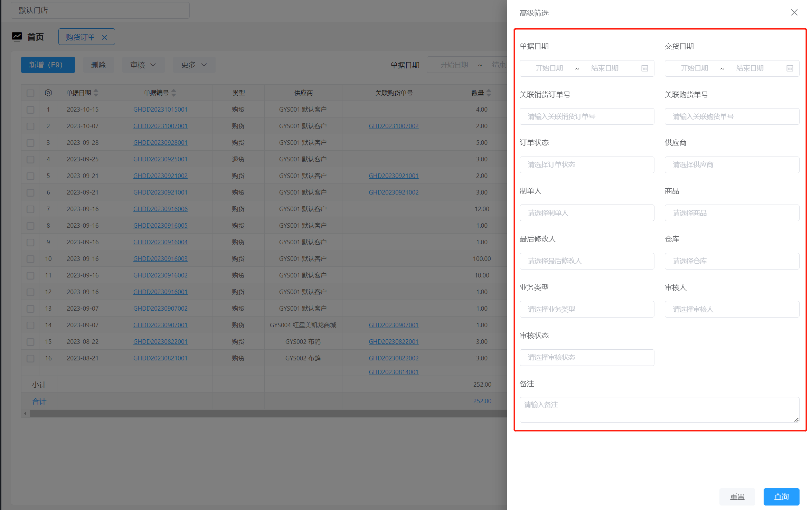812x510 pixels.
Task: Switch to the 首页 tab
Action: coord(35,37)
